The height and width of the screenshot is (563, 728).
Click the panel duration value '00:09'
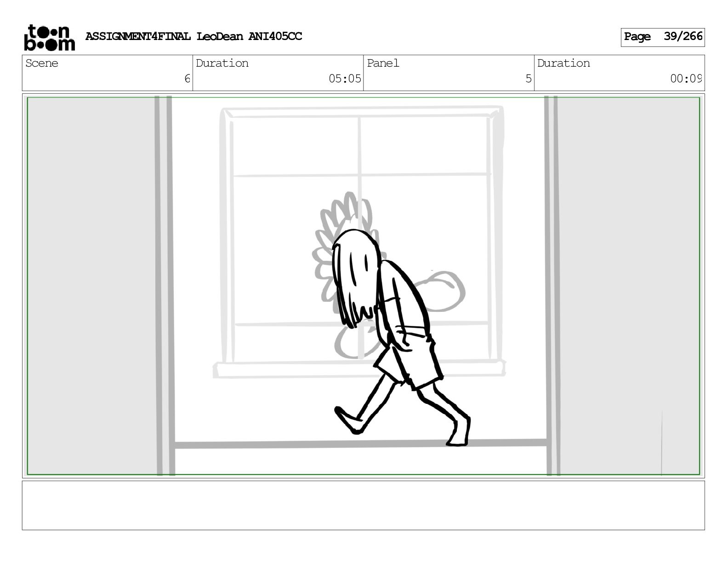686,79
